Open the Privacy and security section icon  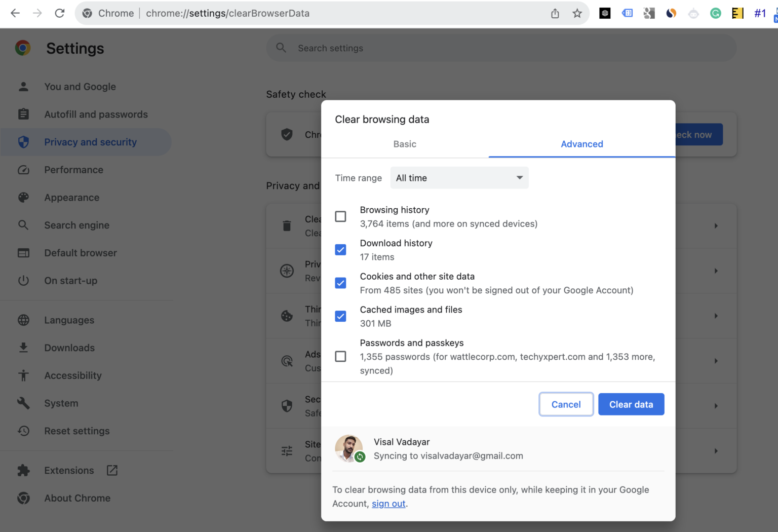pos(23,142)
